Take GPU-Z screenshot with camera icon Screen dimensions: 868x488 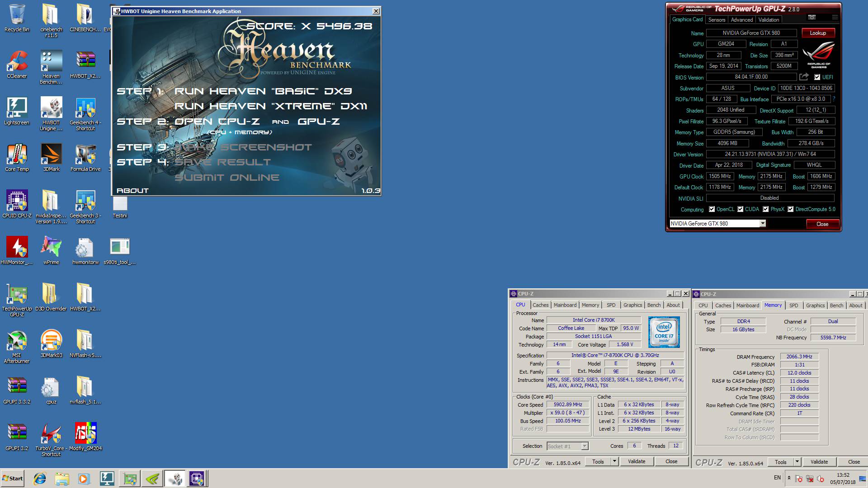tap(812, 17)
